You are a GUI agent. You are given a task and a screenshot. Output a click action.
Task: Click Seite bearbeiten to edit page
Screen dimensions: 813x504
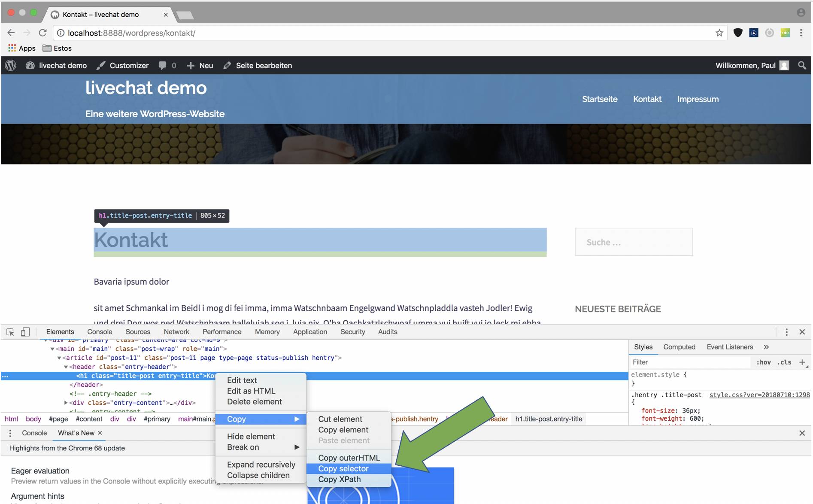click(x=258, y=65)
